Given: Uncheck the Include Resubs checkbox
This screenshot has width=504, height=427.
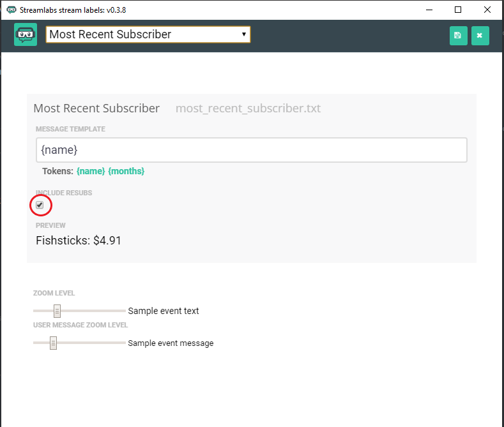Looking at the screenshot, I should click(x=40, y=205).
